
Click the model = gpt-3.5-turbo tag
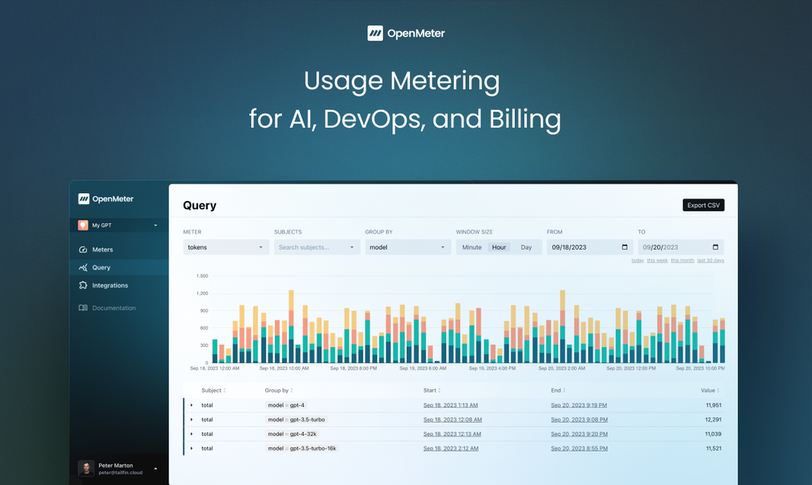pyautogui.click(x=296, y=420)
